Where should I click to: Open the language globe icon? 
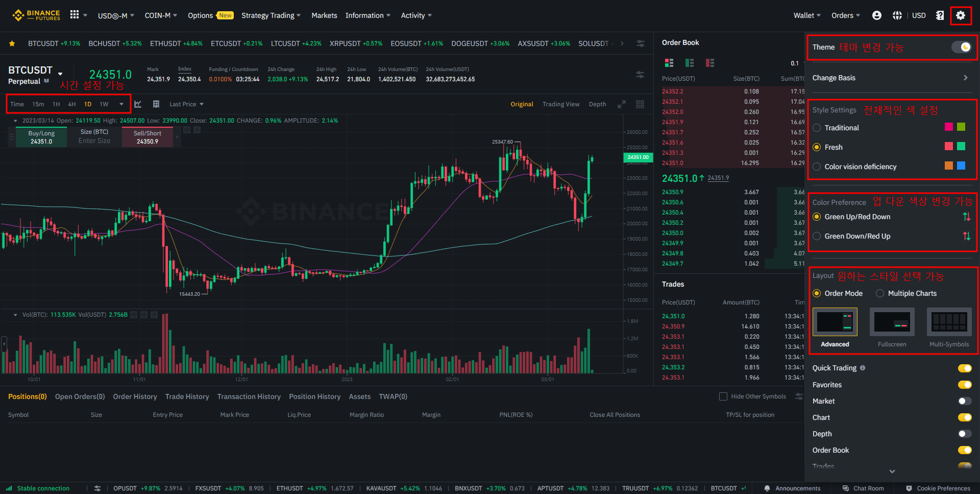pyautogui.click(x=897, y=15)
